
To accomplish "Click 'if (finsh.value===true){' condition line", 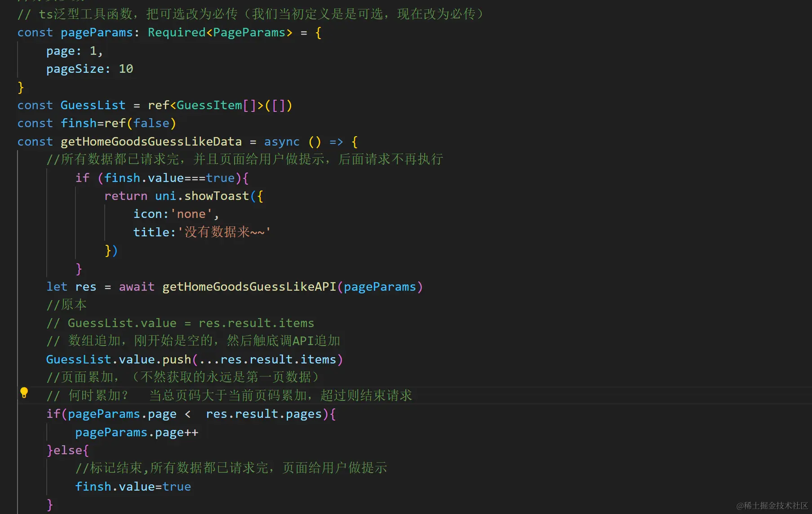I will 162,178.
